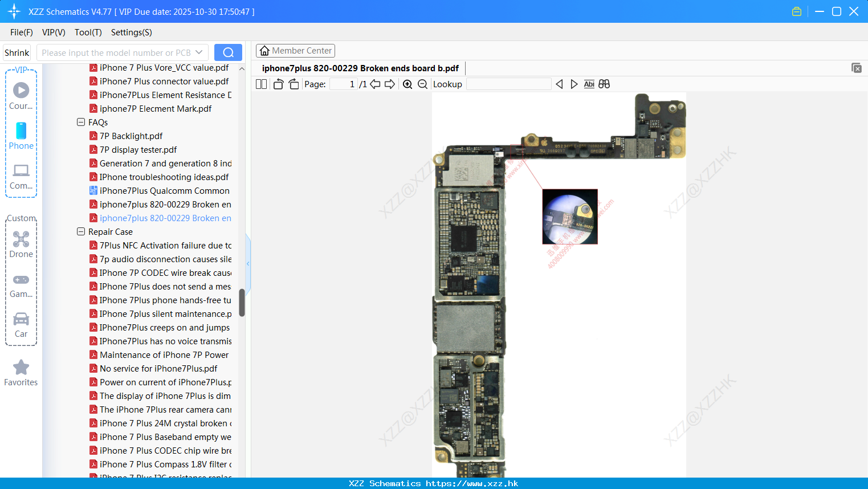Image resolution: width=868 pixels, height=489 pixels.
Task: Open IPhone 7plus silent maintenance file
Action: click(x=164, y=313)
